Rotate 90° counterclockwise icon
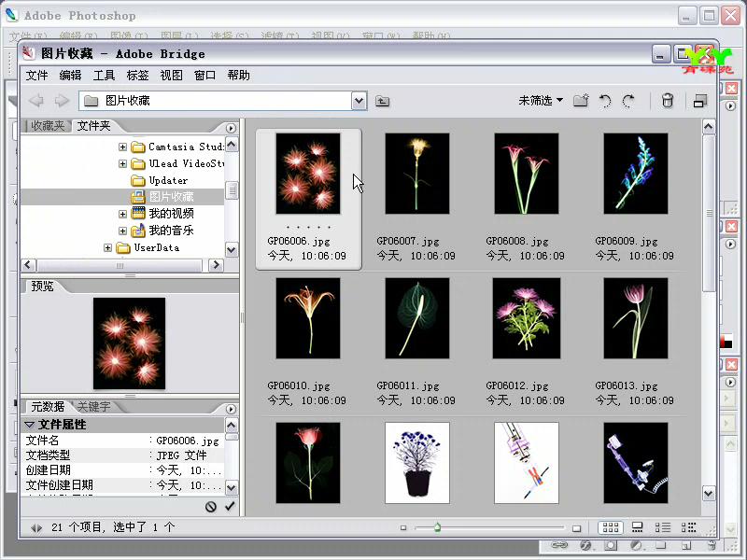Screen dimensions: 747x560 pos(605,101)
